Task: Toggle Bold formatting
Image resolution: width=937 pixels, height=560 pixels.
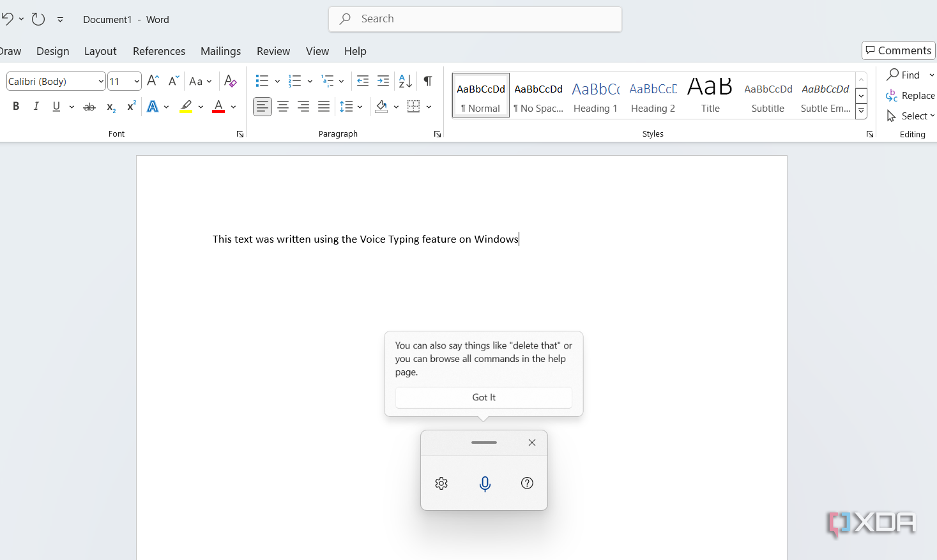Action: tap(16, 107)
